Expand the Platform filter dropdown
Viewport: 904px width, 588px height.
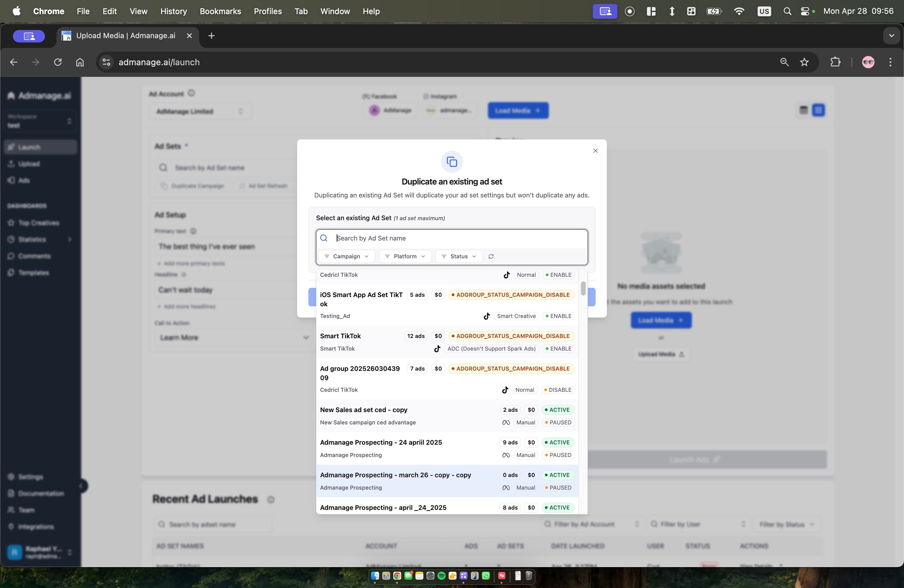pos(405,256)
